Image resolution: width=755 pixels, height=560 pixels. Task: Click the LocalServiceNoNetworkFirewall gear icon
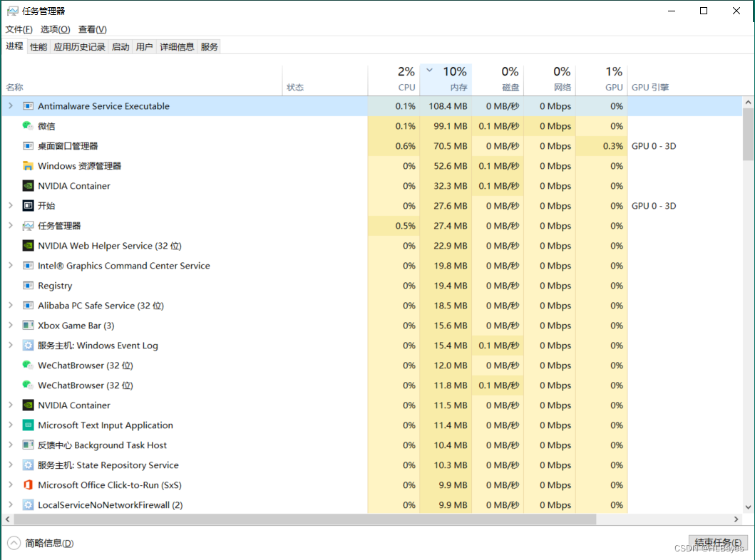click(x=28, y=505)
